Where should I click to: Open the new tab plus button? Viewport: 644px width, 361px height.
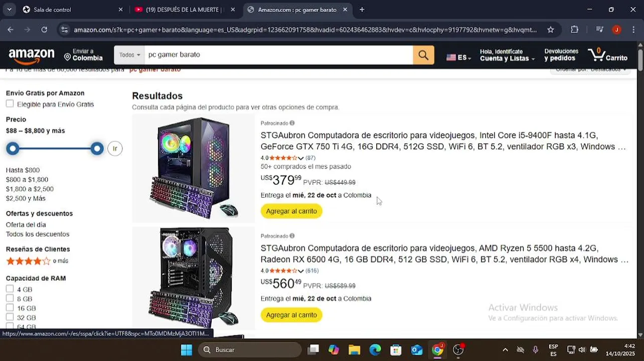[362, 10]
